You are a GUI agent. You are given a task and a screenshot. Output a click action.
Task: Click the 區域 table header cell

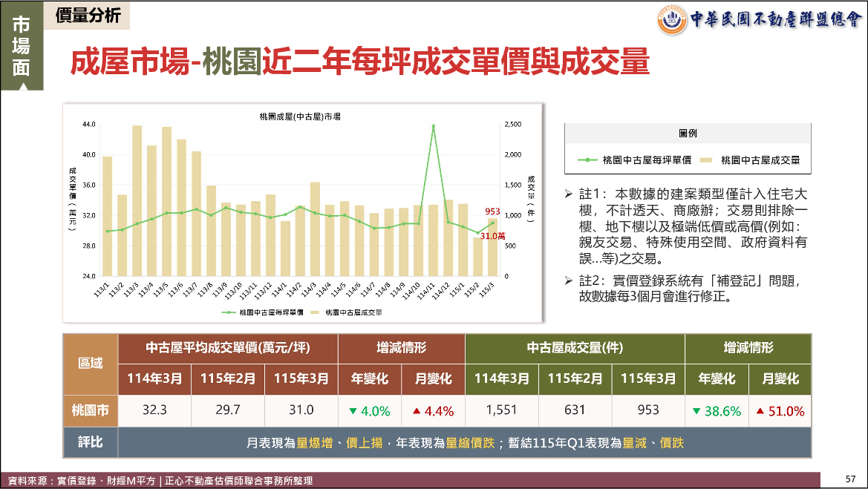pos(91,364)
